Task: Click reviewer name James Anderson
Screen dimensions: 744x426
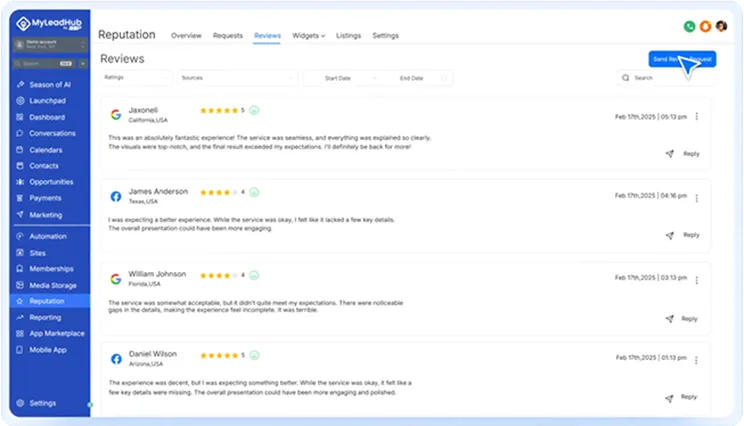Action: pyautogui.click(x=158, y=192)
